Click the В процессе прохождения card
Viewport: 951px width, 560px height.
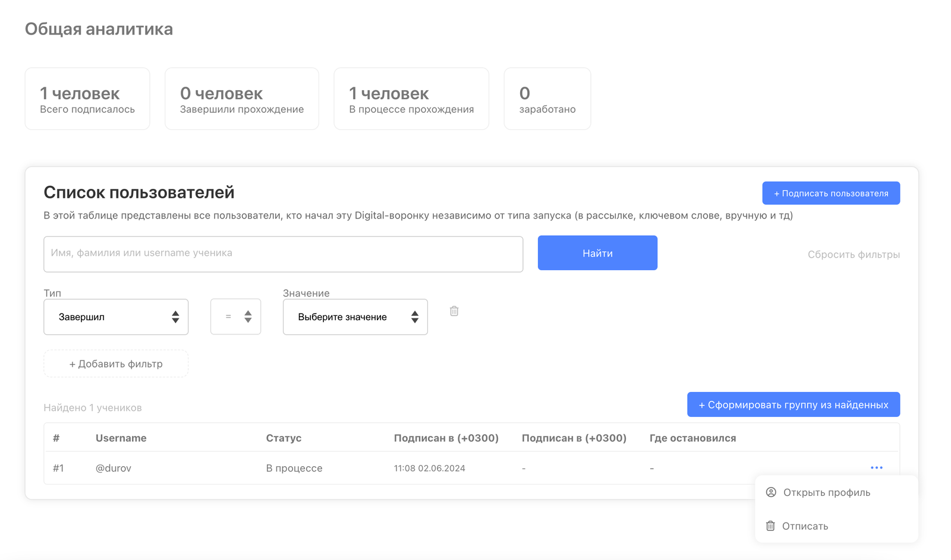pos(411,99)
